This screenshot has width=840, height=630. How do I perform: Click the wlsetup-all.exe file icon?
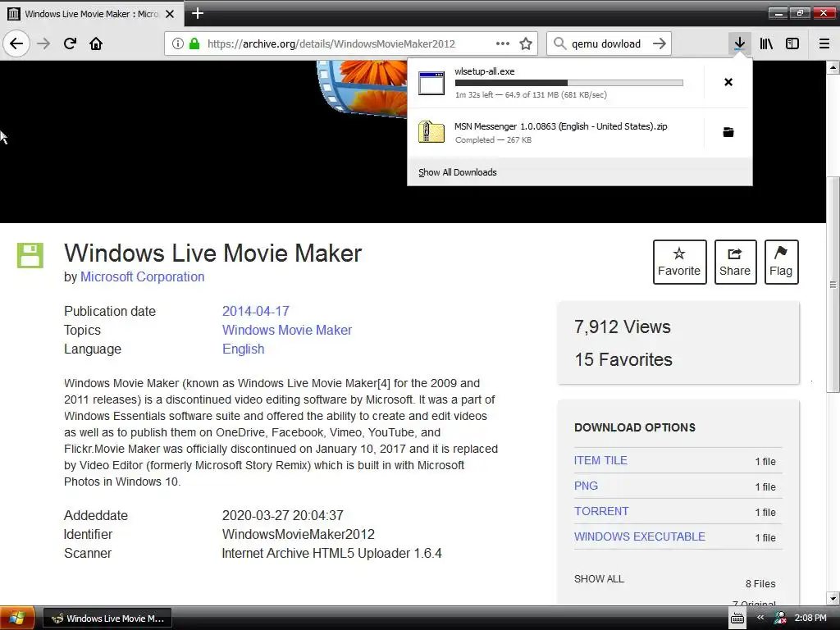pyautogui.click(x=431, y=83)
